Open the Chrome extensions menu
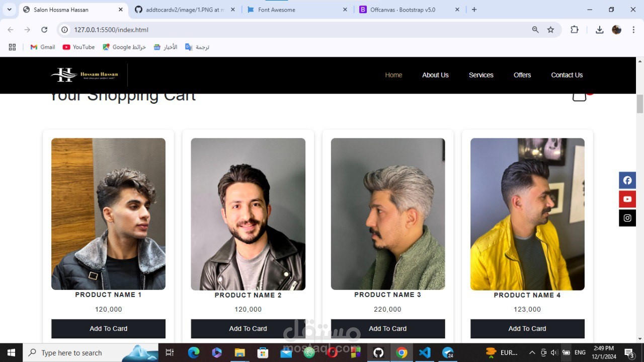Image resolution: width=644 pixels, height=362 pixels. 575,30
